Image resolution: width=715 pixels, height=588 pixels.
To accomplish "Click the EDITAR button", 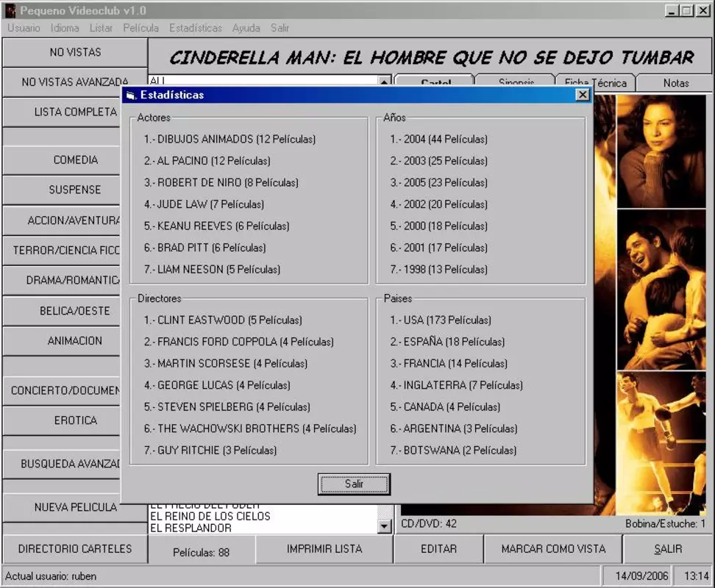I will [x=438, y=549].
